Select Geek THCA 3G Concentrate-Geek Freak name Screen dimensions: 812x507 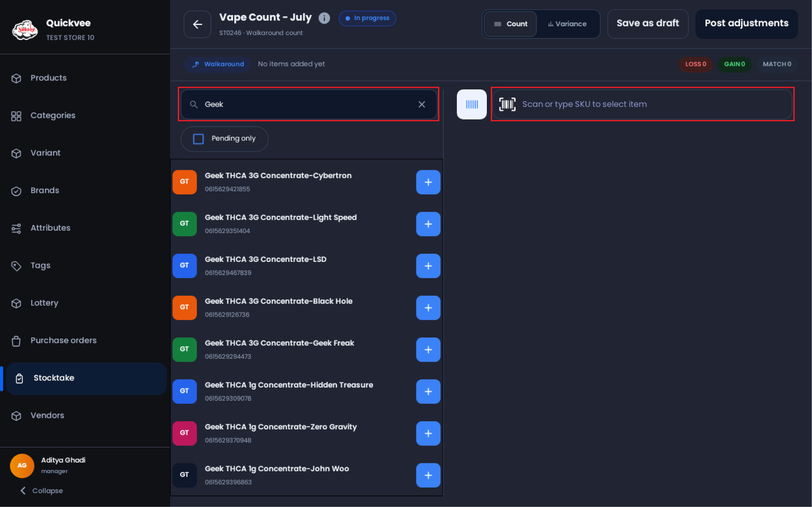coord(279,343)
